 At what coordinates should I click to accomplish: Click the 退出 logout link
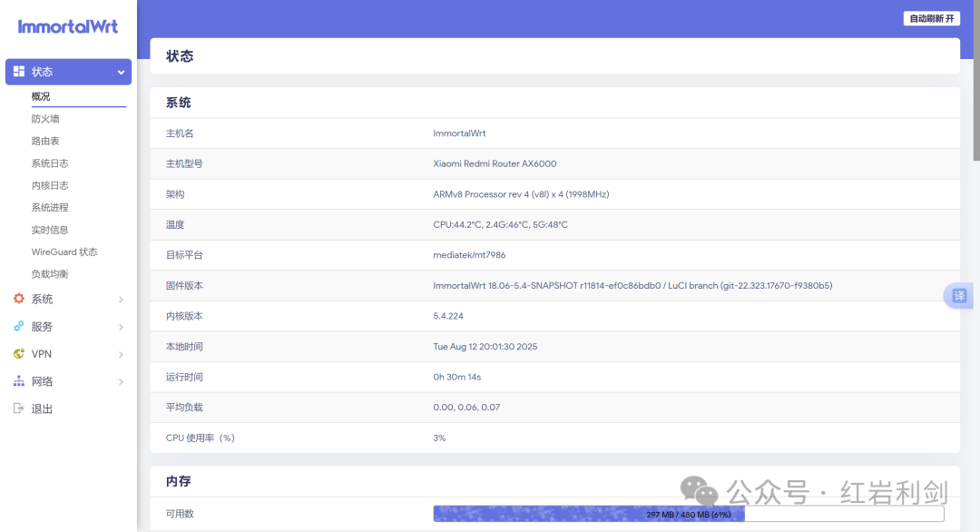pyautogui.click(x=42, y=409)
